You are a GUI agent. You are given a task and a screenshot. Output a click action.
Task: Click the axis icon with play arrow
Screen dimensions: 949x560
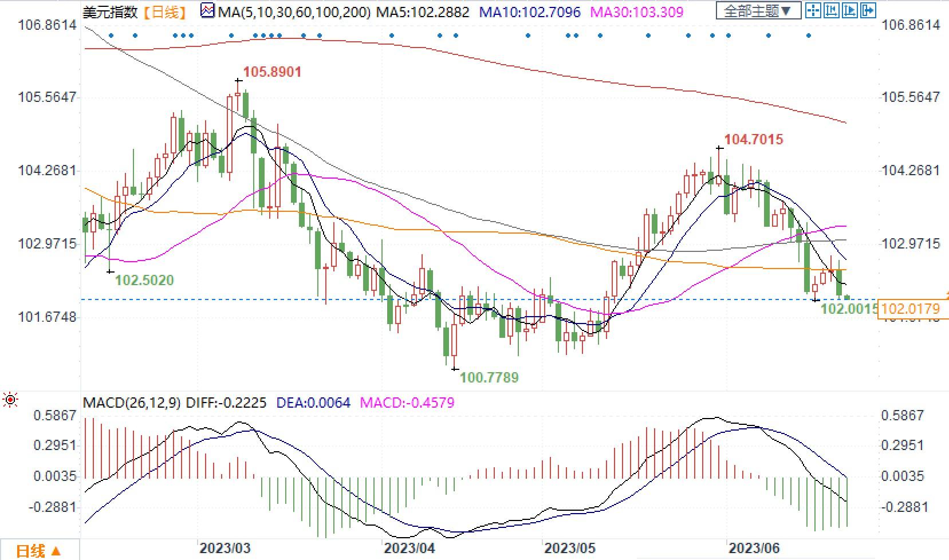click(x=850, y=10)
